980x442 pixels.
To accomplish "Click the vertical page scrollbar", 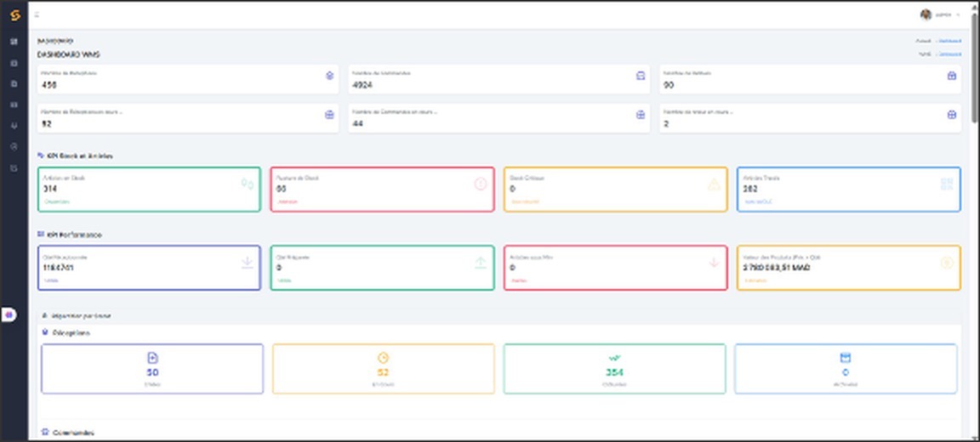I will tap(975, 69).
